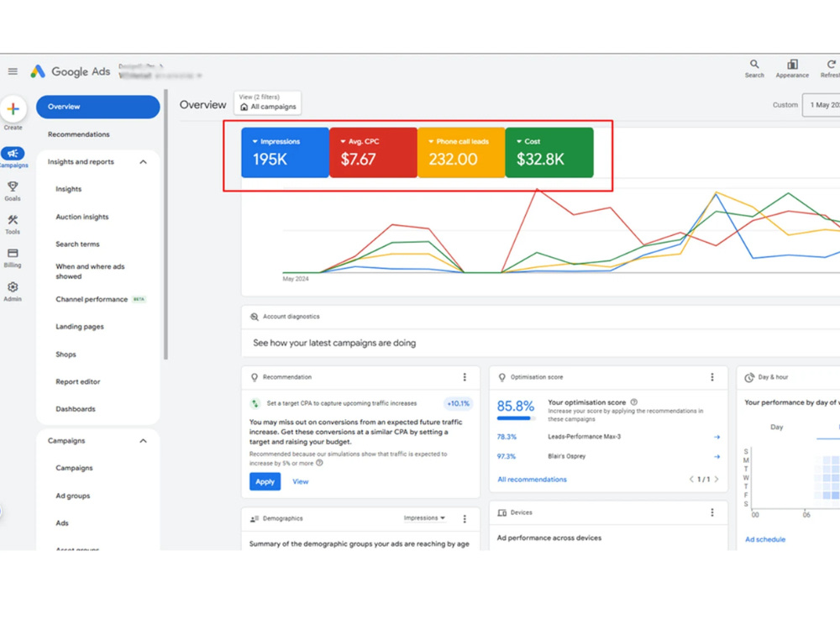Click the help icon after 'by 5% or more'

[319, 463]
